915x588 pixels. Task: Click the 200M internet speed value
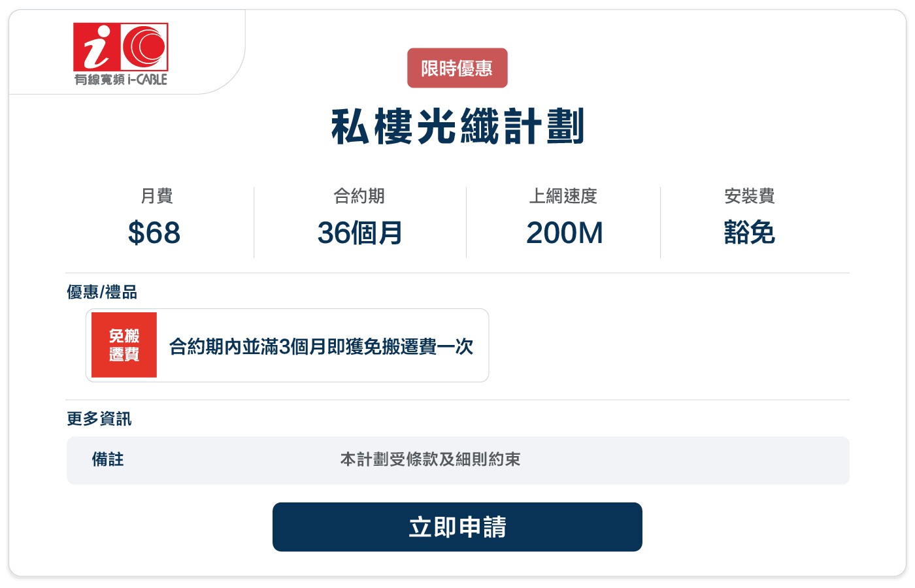pos(565,233)
